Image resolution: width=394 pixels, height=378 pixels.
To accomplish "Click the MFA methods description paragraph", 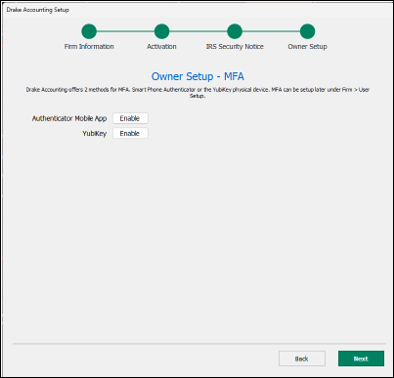I will 198,93.
